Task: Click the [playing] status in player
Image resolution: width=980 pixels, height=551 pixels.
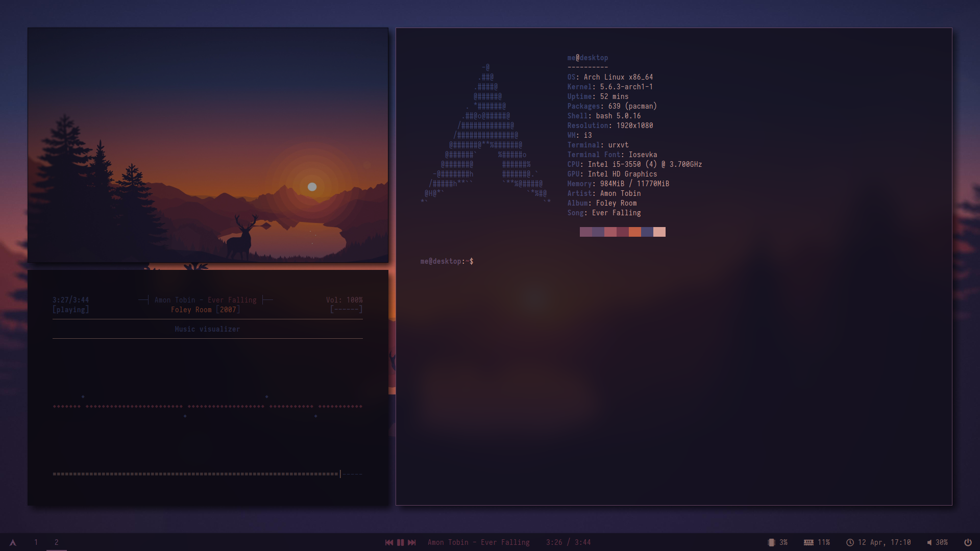Action: pyautogui.click(x=70, y=310)
